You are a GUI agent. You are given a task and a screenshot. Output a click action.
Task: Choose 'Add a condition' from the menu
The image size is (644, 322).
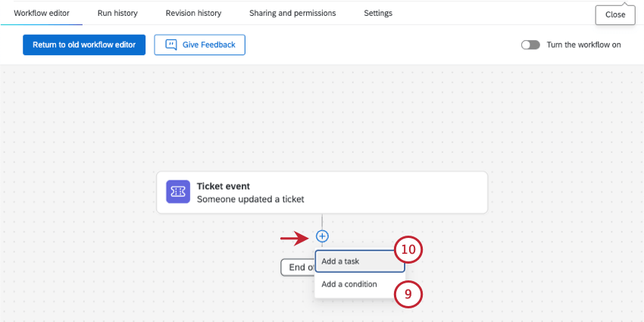tap(349, 285)
